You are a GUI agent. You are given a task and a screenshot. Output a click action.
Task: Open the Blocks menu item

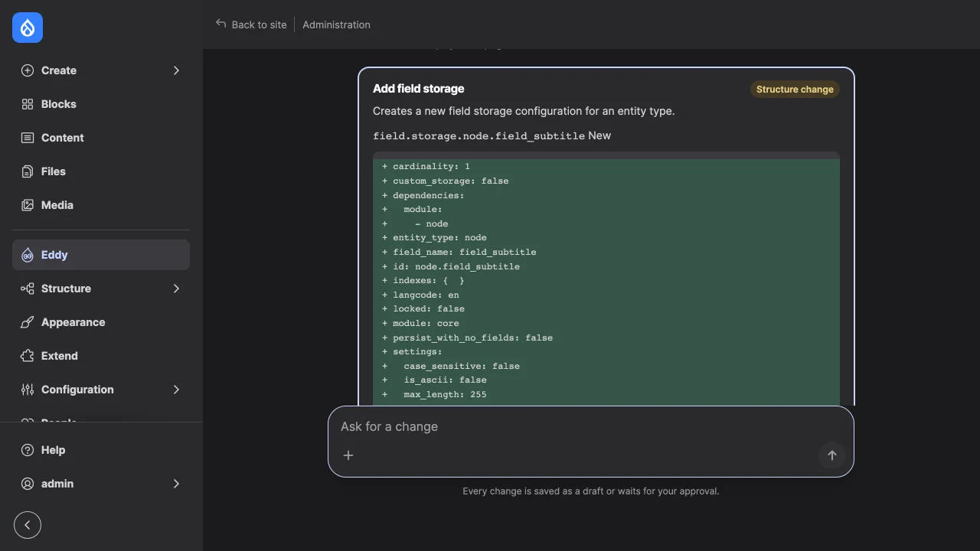click(101, 104)
